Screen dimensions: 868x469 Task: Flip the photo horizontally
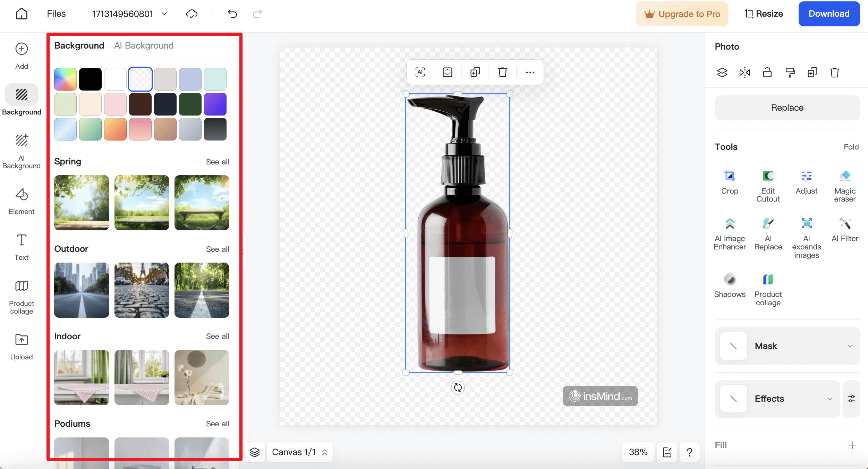click(745, 73)
